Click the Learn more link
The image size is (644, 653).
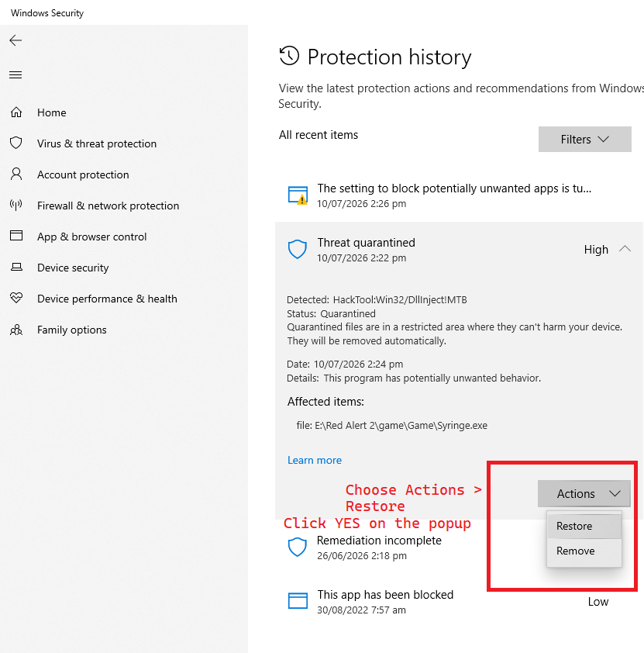[x=315, y=460]
